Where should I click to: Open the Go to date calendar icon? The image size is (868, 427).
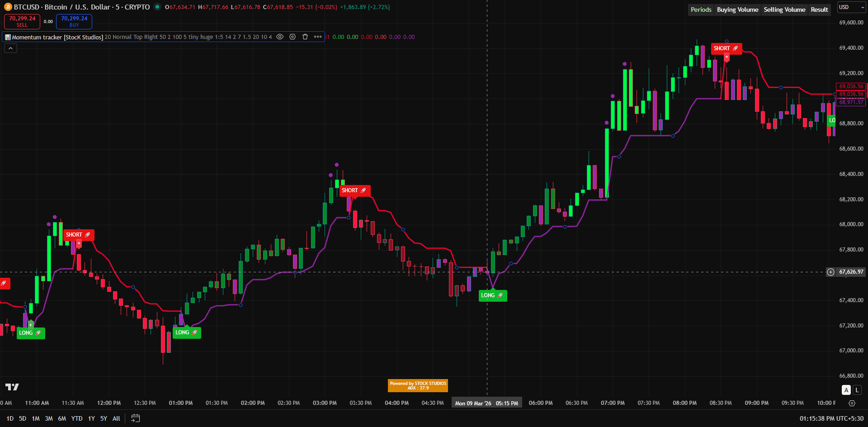point(135,418)
